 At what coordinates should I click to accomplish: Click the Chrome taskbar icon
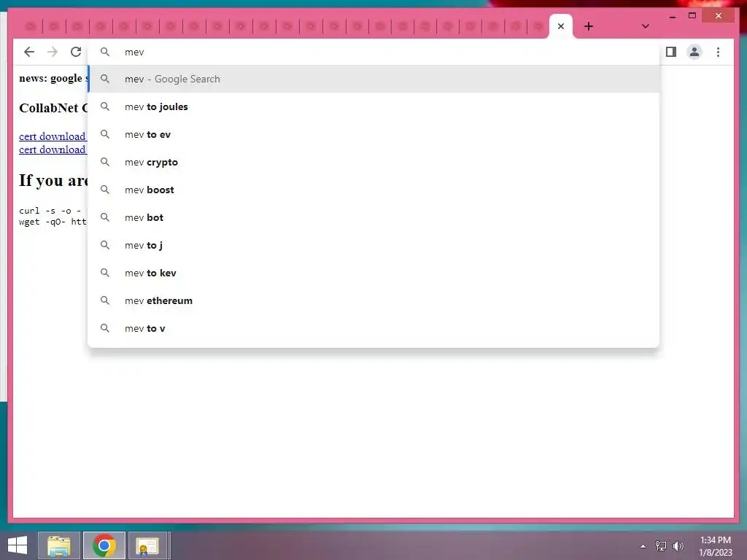(104, 545)
